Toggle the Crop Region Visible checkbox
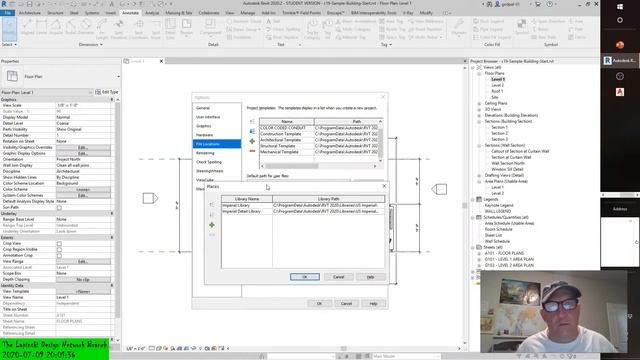Viewport: 640px width, 360px height. click(59, 249)
